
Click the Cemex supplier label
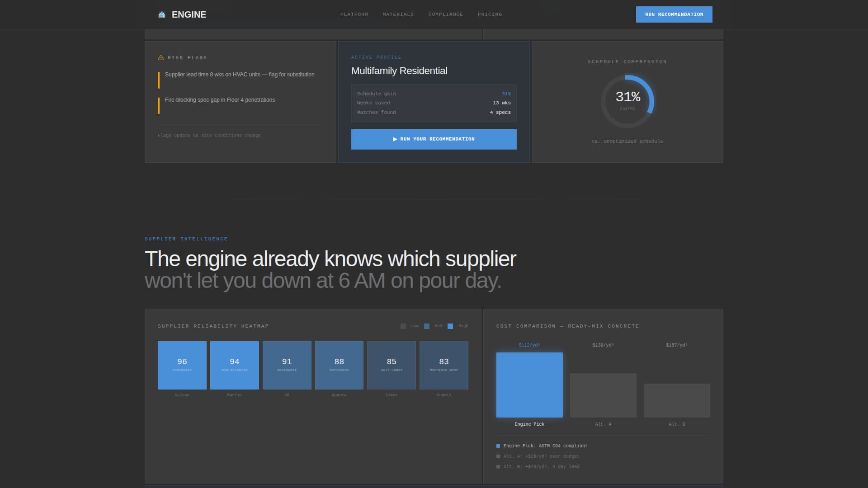tap(392, 395)
